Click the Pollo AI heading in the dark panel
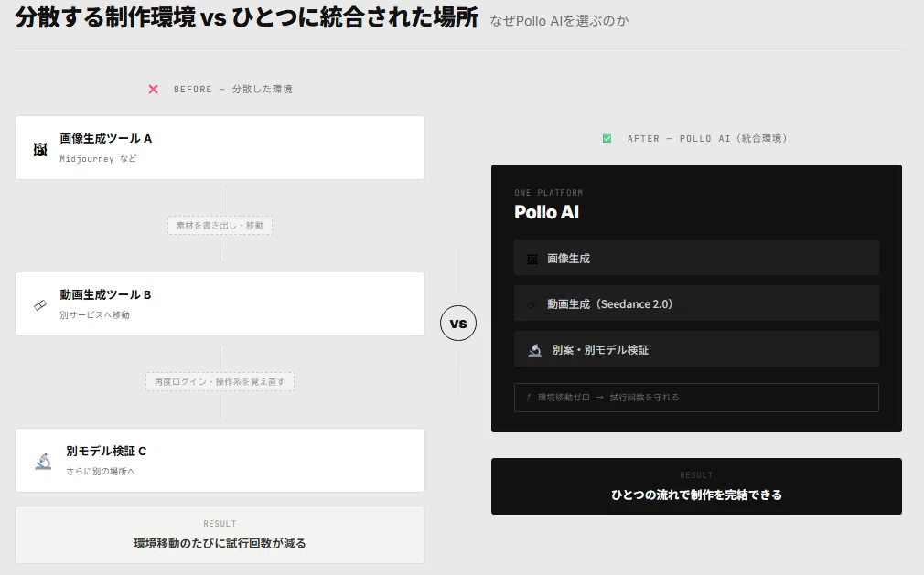The height and width of the screenshot is (575, 924). click(x=546, y=212)
